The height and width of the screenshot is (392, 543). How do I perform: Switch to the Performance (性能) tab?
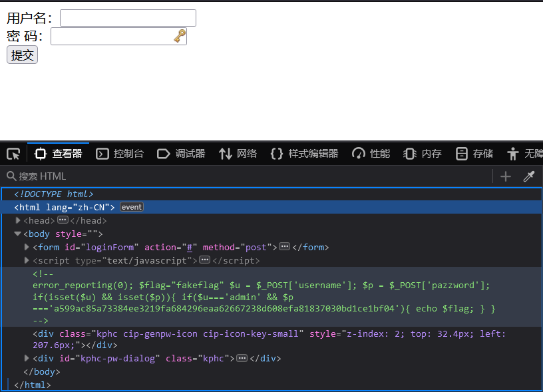pos(371,154)
